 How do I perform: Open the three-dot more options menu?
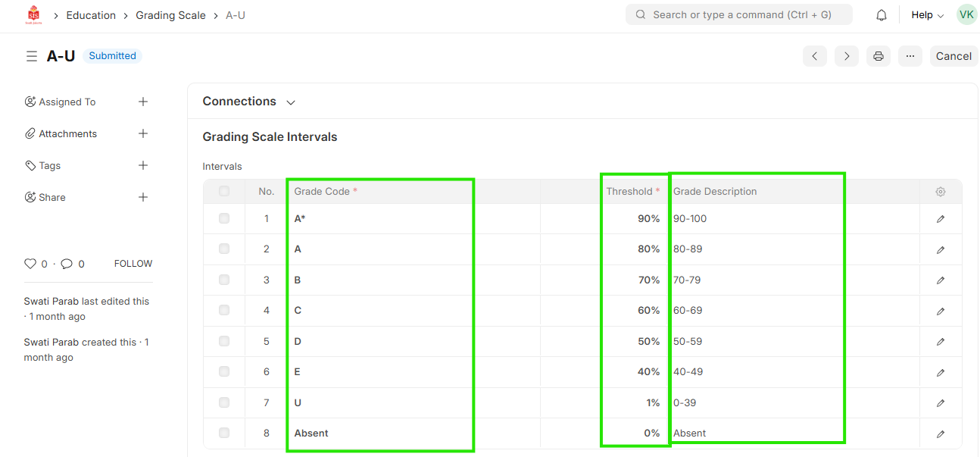(910, 56)
